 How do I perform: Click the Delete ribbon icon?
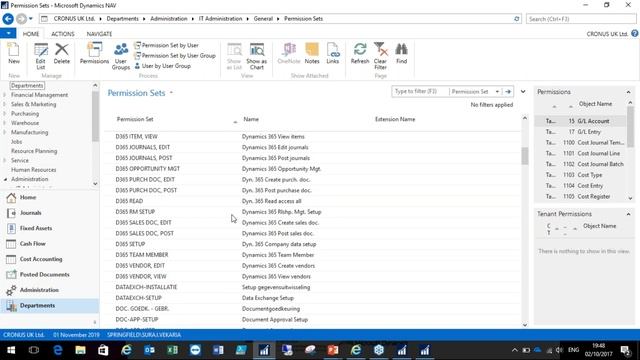coord(62,53)
